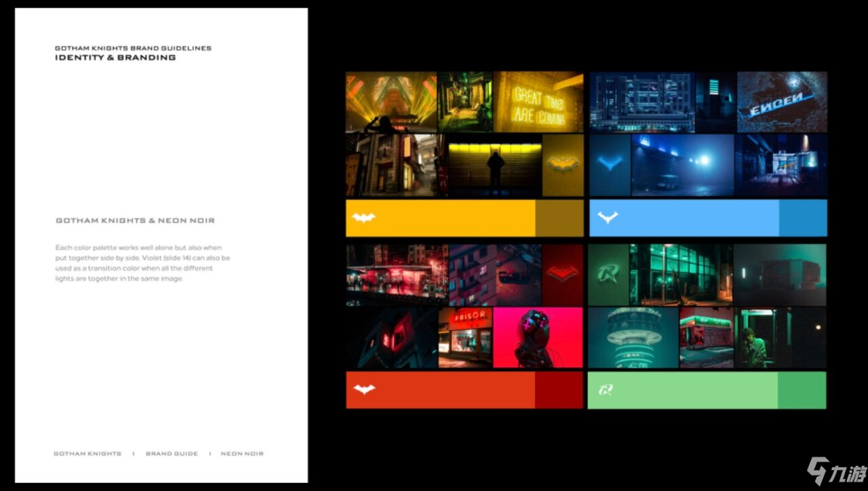The height and width of the screenshot is (491, 868).
Task: Open the blue high-rise building night photo
Action: 642,102
